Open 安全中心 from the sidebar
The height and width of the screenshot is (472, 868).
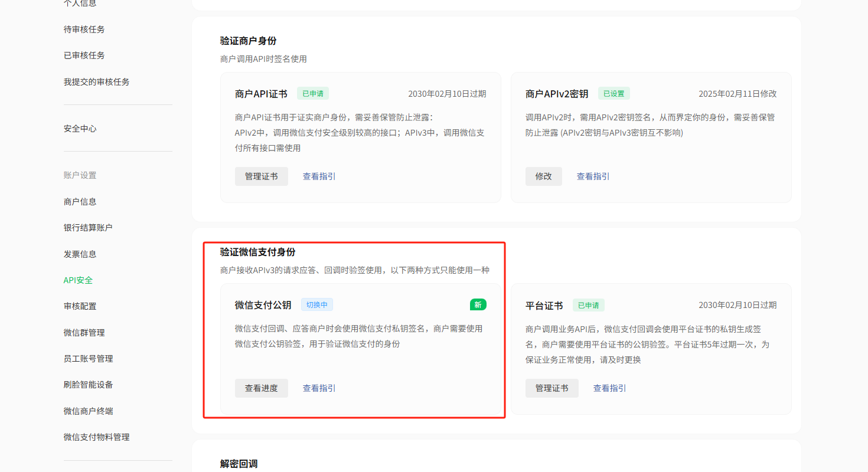[x=80, y=129]
